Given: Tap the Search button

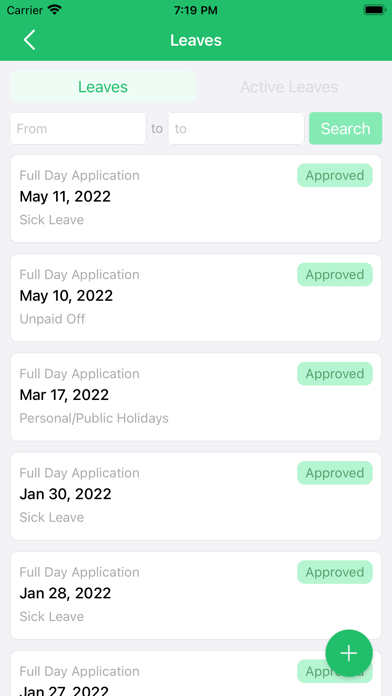Looking at the screenshot, I should [x=345, y=128].
